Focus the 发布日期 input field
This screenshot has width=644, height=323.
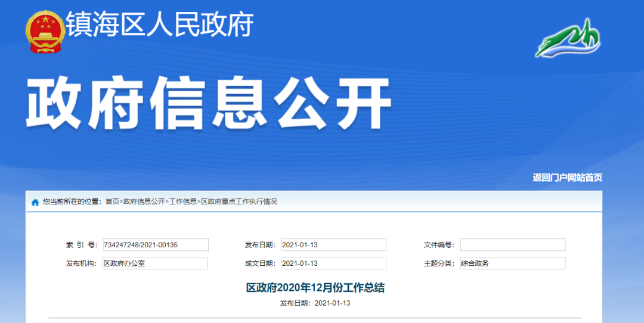(333, 245)
